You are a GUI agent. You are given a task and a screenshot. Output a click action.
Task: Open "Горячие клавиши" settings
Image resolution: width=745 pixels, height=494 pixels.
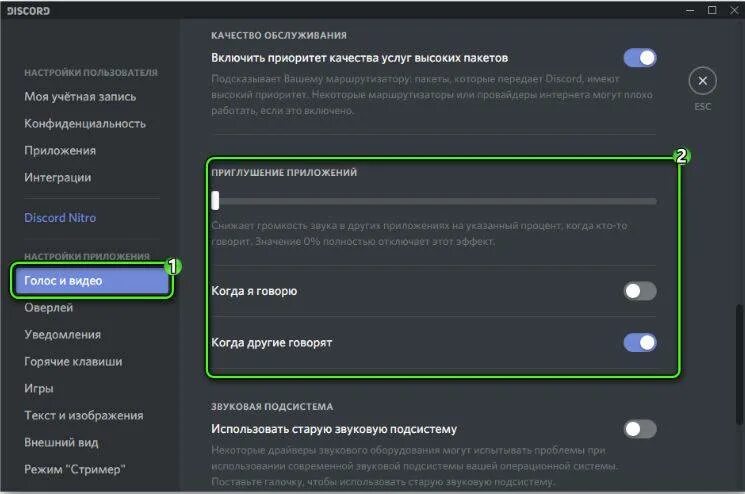click(x=73, y=361)
